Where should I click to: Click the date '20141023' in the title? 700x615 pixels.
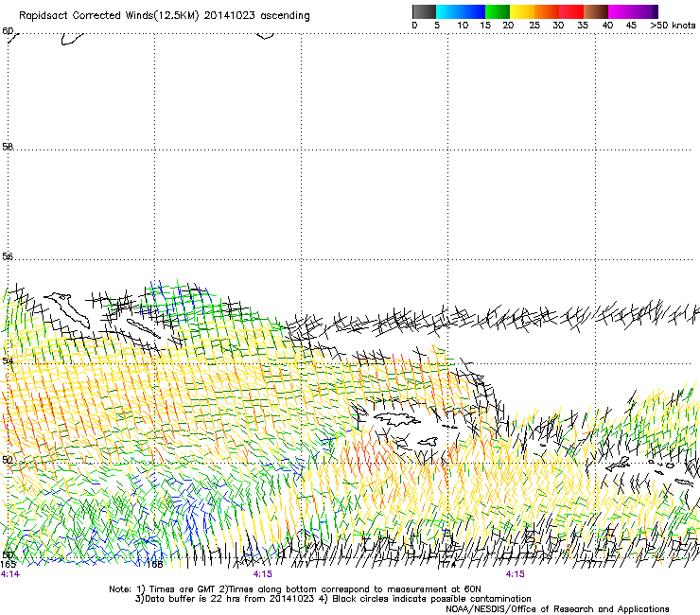[230, 16]
